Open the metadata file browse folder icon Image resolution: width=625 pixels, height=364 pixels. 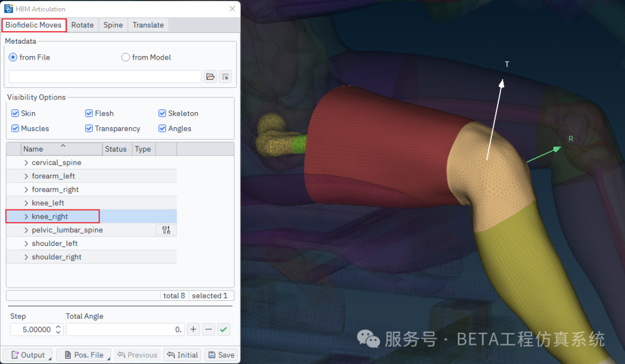point(210,77)
